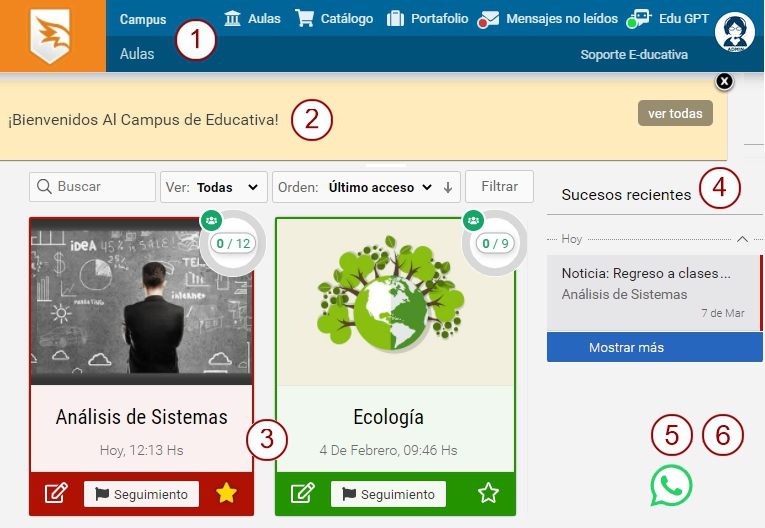Unfavorite Análisis de Sistemas with yellow star
The width and height of the screenshot is (765, 528).
pyautogui.click(x=227, y=493)
